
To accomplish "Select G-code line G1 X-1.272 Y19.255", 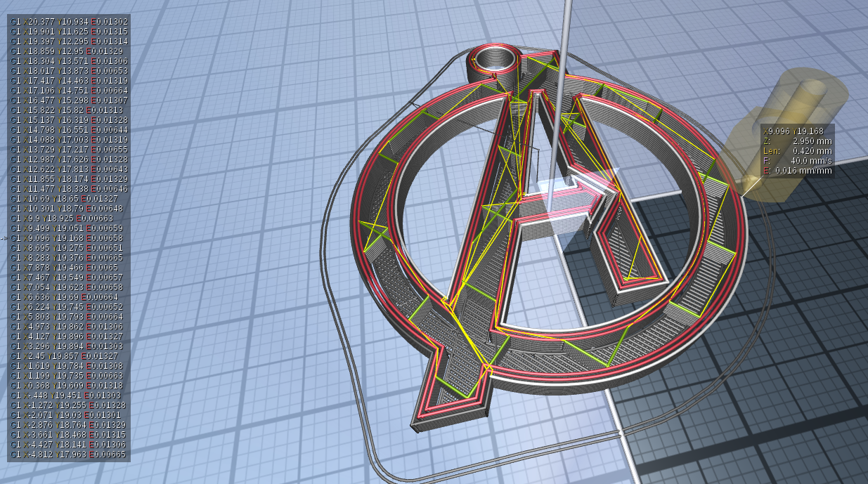I will point(69,405).
